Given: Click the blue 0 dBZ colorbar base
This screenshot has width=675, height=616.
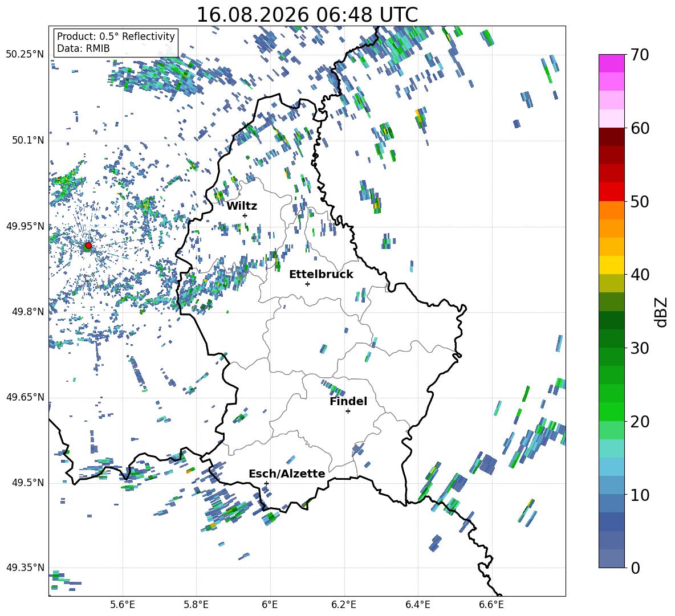Looking at the screenshot, I should pyautogui.click(x=611, y=558).
